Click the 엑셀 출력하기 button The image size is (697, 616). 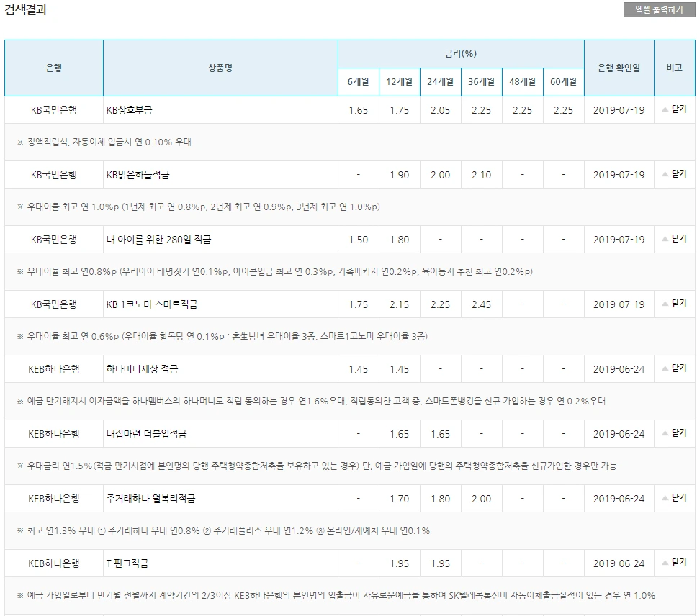(x=659, y=10)
